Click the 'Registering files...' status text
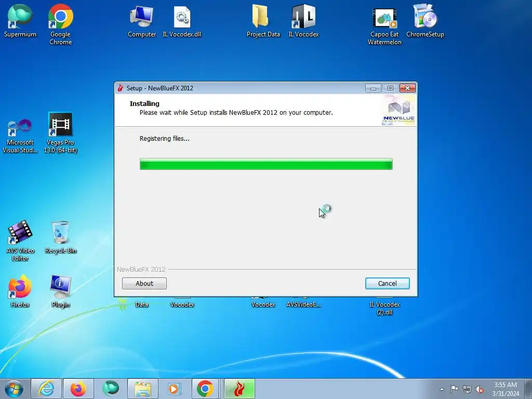This screenshot has height=399, width=532. coord(165,138)
